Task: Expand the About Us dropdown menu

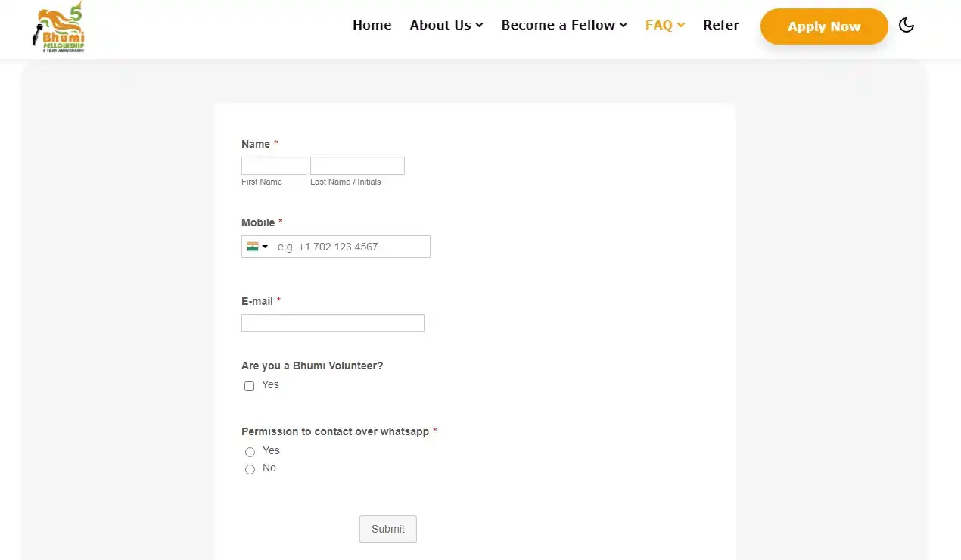Action: pos(446,25)
